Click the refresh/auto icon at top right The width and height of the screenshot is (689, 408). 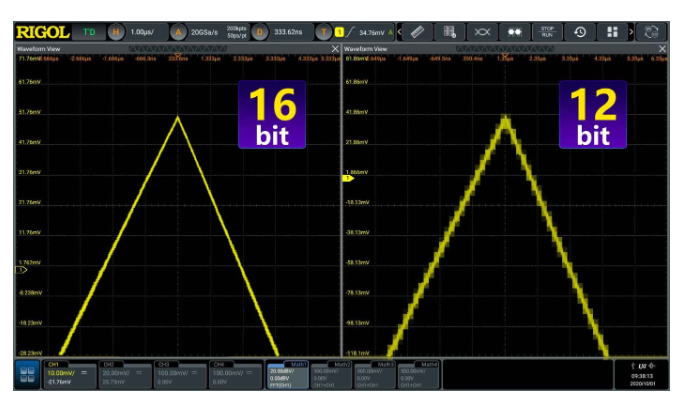click(651, 32)
